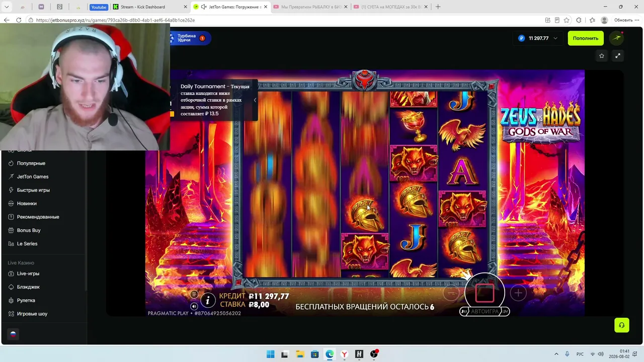Open the taskbar volume control
Image resolution: width=644 pixels, height=362 pixels.
point(600,354)
